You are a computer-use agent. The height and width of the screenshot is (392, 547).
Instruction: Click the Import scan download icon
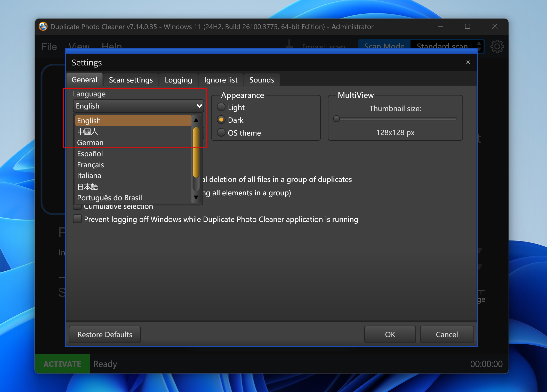(x=289, y=44)
